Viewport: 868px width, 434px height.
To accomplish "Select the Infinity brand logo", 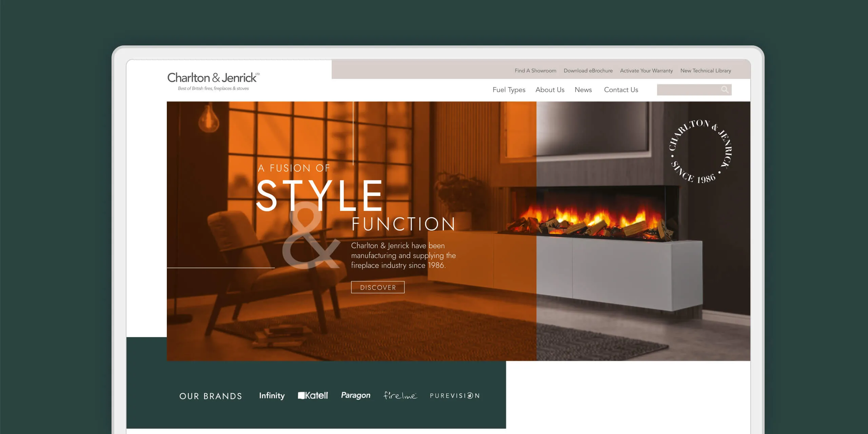I will click(x=271, y=395).
